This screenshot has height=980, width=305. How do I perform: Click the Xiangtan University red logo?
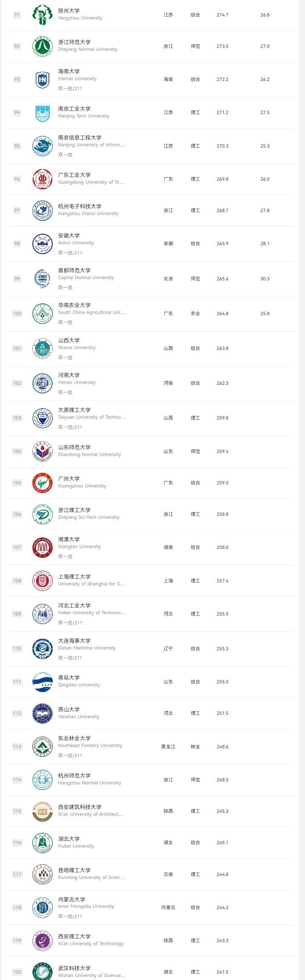point(42,547)
